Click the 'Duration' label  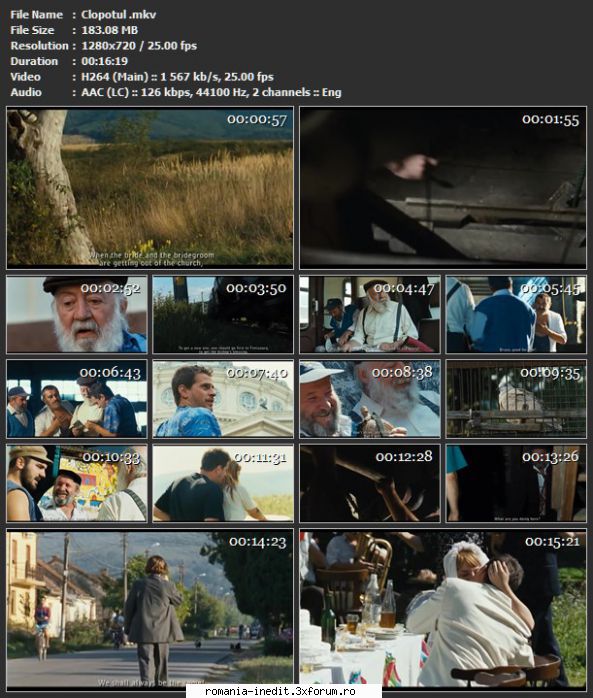(34, 61)
